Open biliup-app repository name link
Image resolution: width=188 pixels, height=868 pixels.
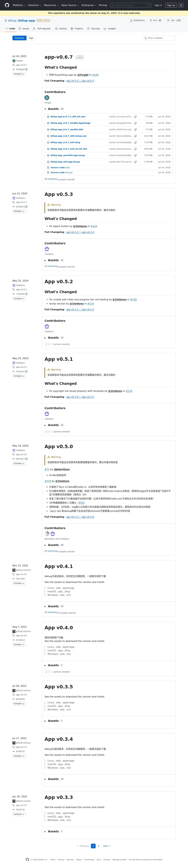27,21
